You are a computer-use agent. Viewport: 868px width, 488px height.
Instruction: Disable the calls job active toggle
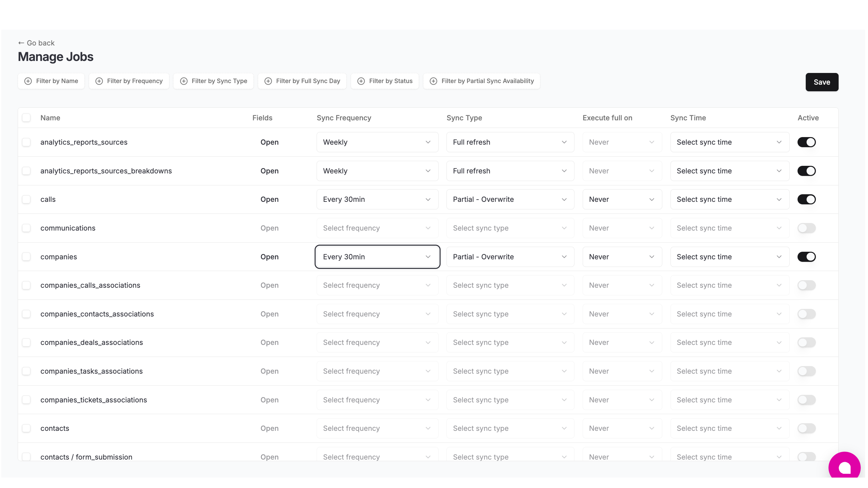tap(806, 199)
